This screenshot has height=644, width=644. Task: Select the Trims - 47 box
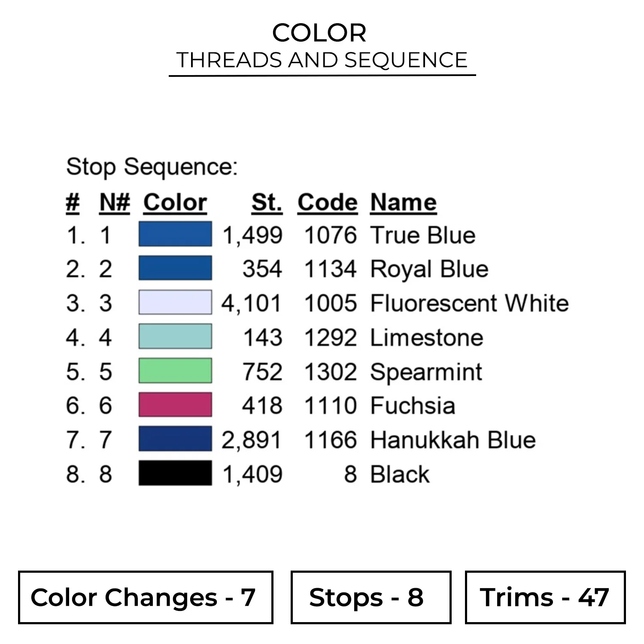click(x=545, y=597)
